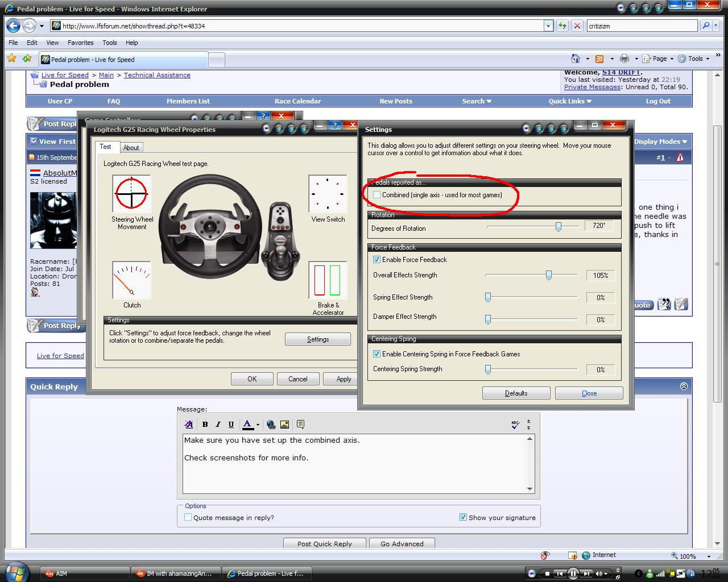This screenshot has height=582, width=728.
Task: Click the insert link globe icon
Action: coord(271,425)
